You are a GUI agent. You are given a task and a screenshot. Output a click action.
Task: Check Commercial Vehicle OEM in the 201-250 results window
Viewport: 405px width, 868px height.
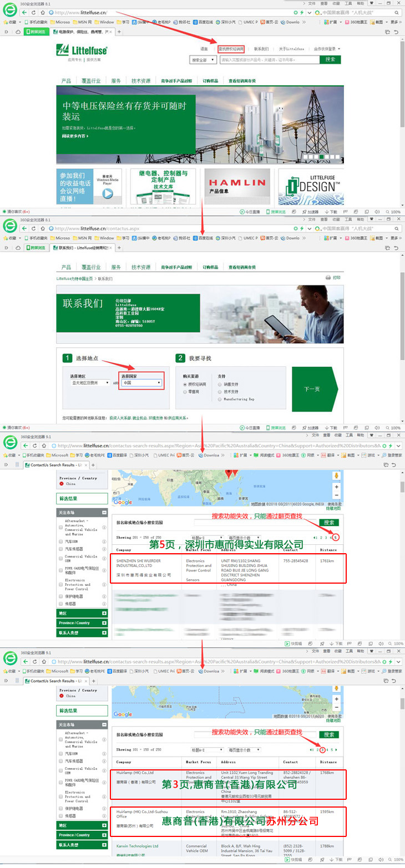[61, 558]
